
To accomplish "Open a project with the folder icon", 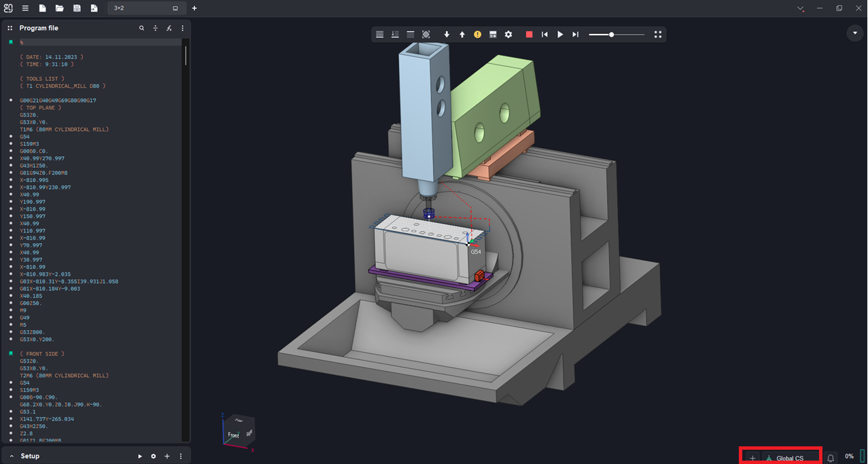I will pyautogui.click(x=60, y=8).
